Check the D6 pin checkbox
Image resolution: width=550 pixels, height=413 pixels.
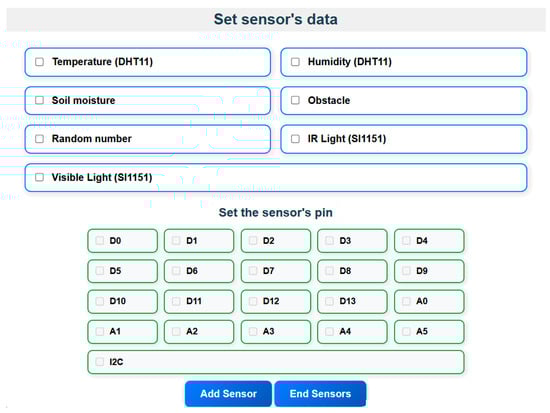coord(176,271)
